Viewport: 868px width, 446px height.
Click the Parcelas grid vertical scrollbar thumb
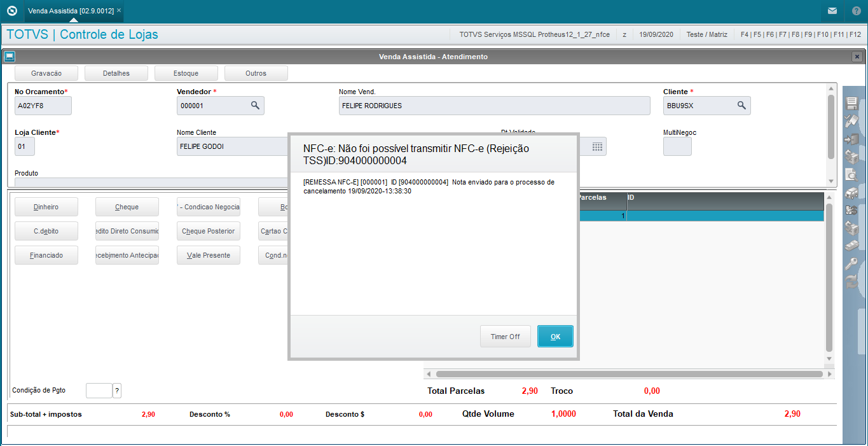point(829,277)
